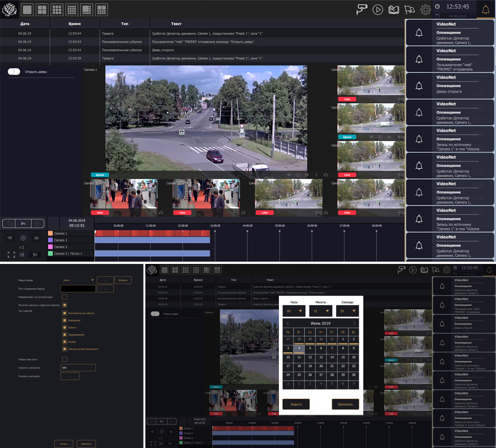Toggle 'Открыть дверь' switch in top window
Screen dimensions: 496x448
[14, 72]
